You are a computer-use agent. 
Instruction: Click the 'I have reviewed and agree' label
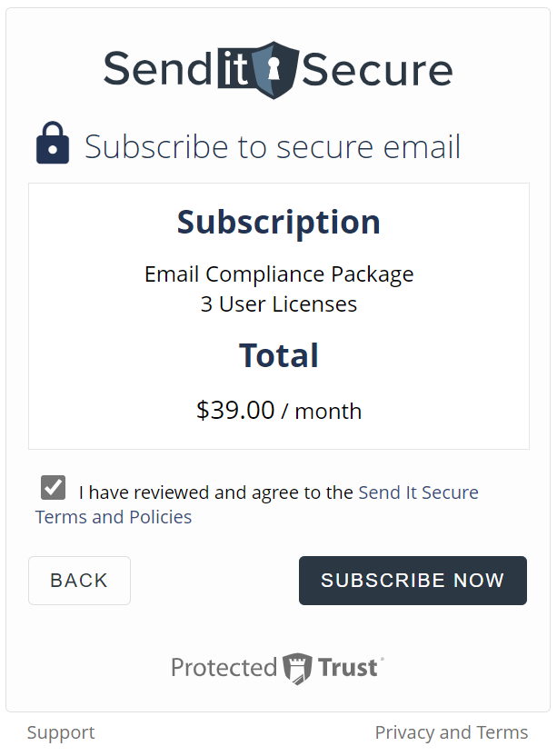(216, 492)
